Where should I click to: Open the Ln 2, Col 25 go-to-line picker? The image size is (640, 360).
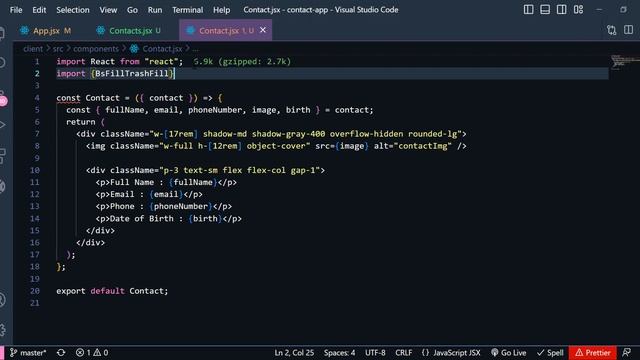click(x=294, y=353)
